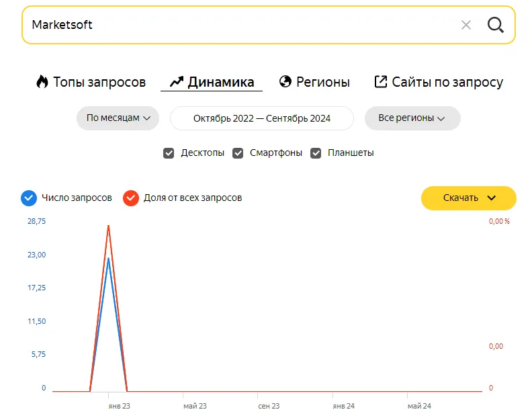Click the external link icon for Сайты по запросу
Viewport: 532px width, 420px height.
coord(381,81)
